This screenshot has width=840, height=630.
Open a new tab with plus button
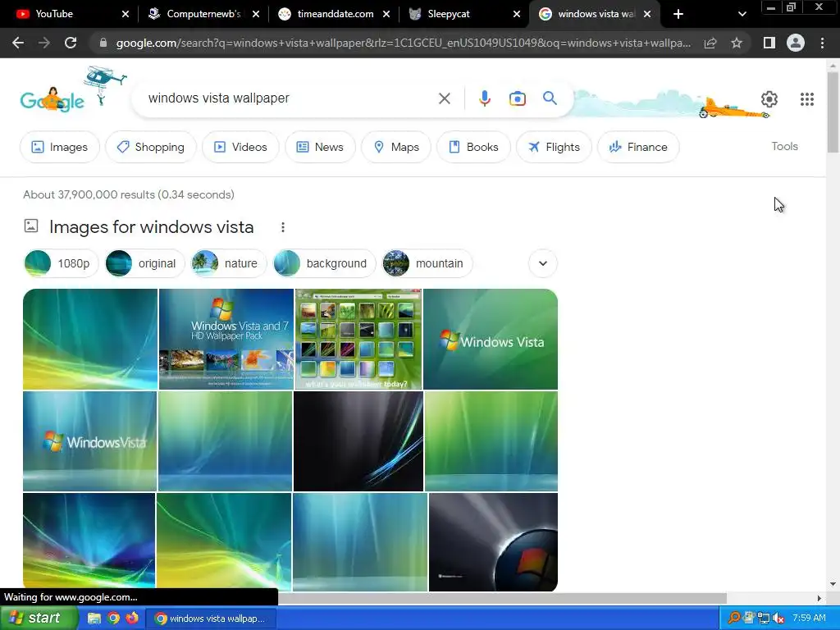678,14
